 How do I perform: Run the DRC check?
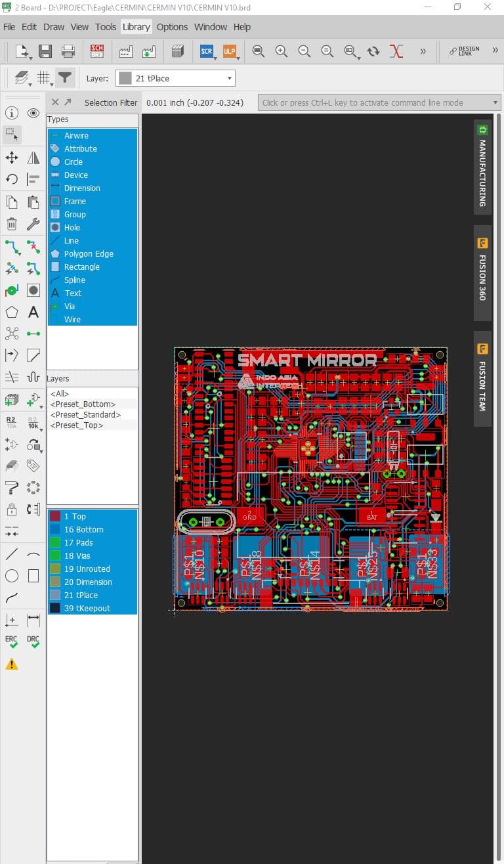click(x=33, y=642)
